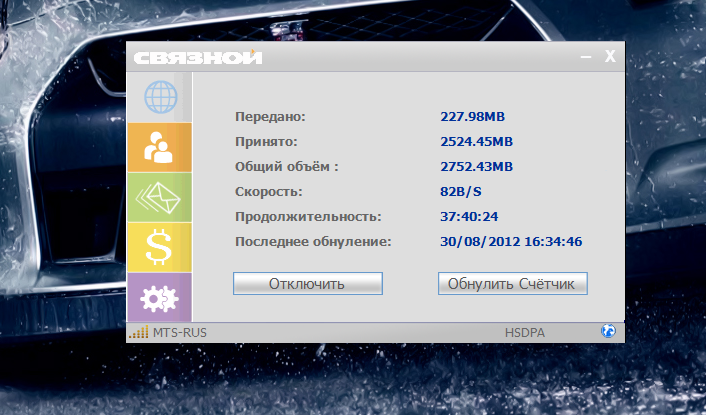Click the globe connection status icon

[608, 331]
